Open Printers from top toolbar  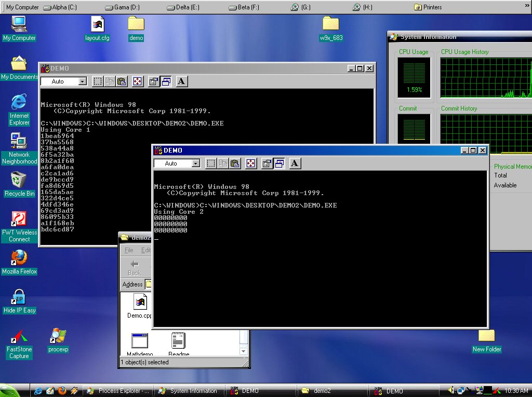click(x=428, y=7)
